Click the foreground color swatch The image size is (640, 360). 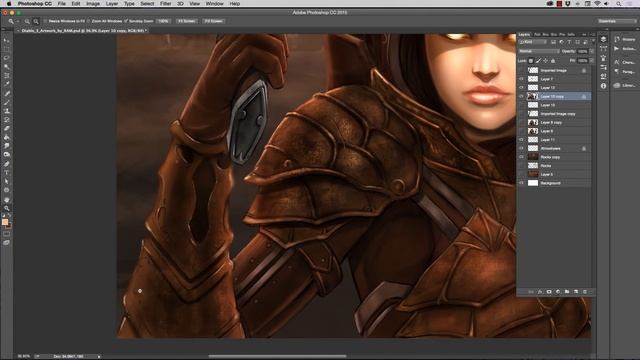tap(5, 222)
